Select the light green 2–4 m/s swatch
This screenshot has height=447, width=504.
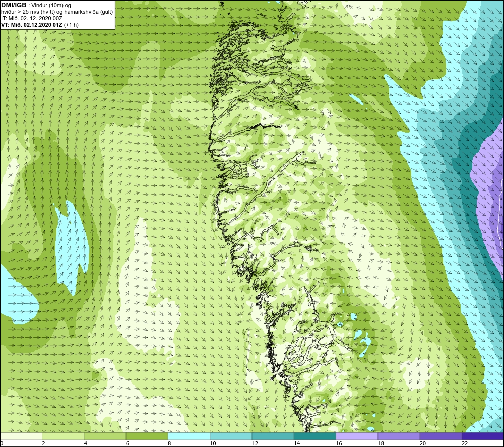coord(63,436)
